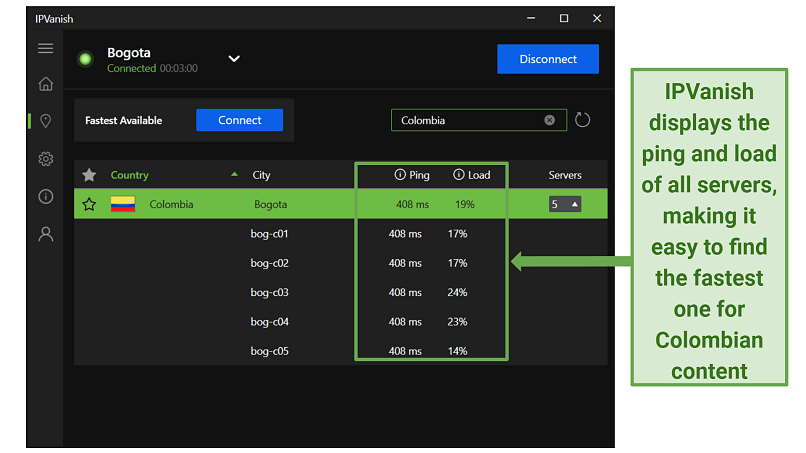806x453 pixels.
Task: Go to the Home sidebar icon
Action: coord(46,84)
